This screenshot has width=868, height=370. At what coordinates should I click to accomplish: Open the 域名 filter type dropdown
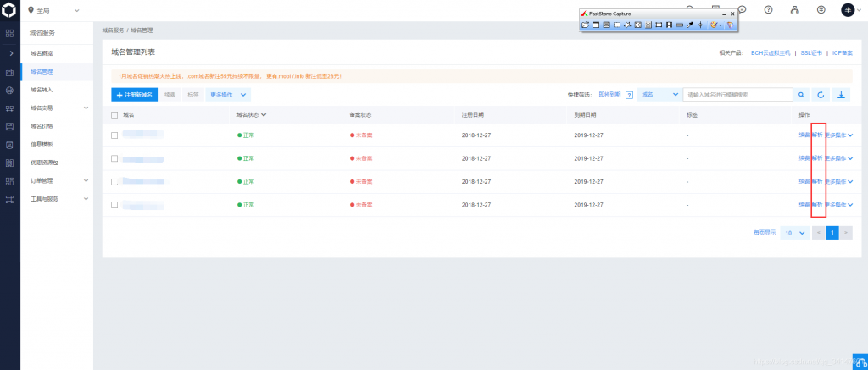pyautogui.click(x=659, y=95)
